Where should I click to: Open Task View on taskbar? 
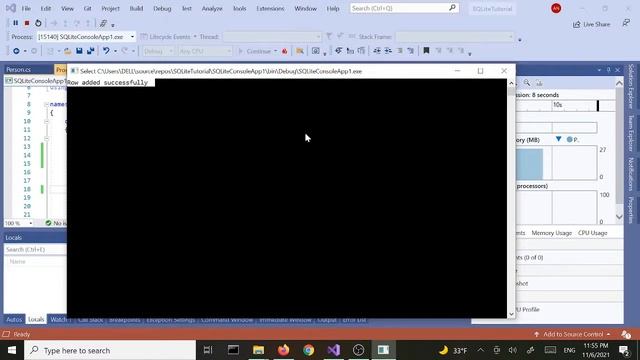pos(208,350)
